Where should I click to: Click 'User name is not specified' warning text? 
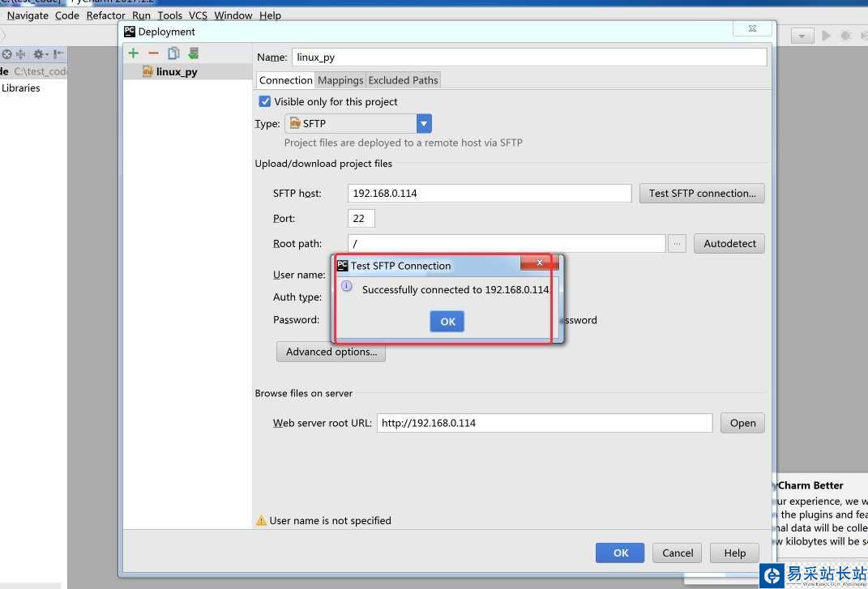(x=330, y=521)
